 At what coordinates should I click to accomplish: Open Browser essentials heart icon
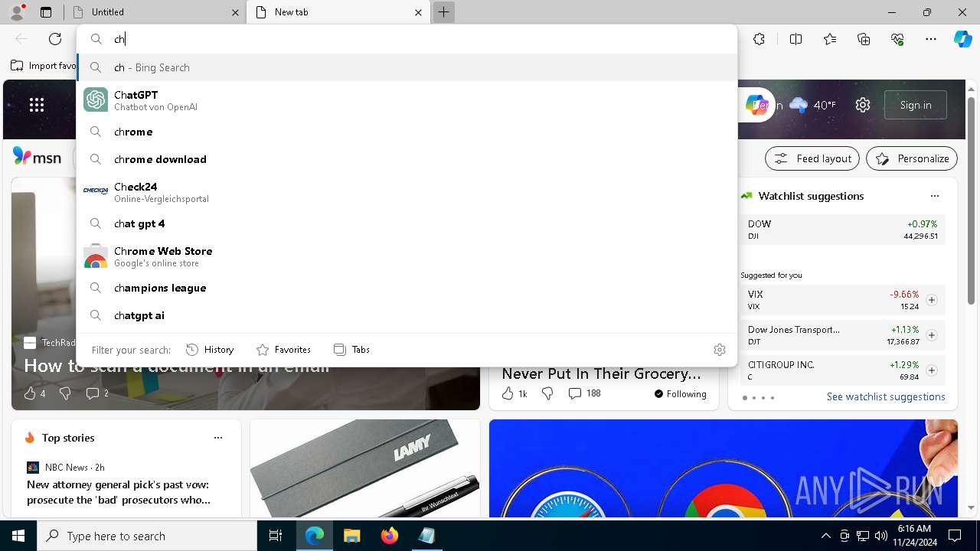point(897,39)
